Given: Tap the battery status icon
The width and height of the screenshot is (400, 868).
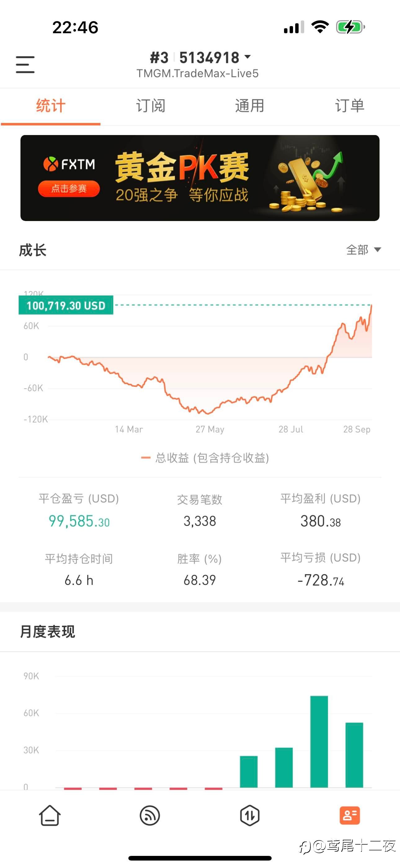Looking at the screenshot, I should coord(350,27).
